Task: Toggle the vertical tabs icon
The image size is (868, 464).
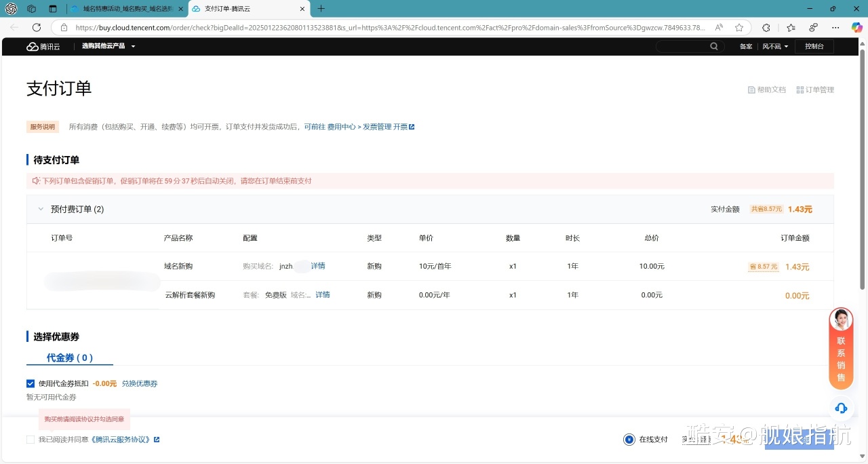Action: pos(53,9)
